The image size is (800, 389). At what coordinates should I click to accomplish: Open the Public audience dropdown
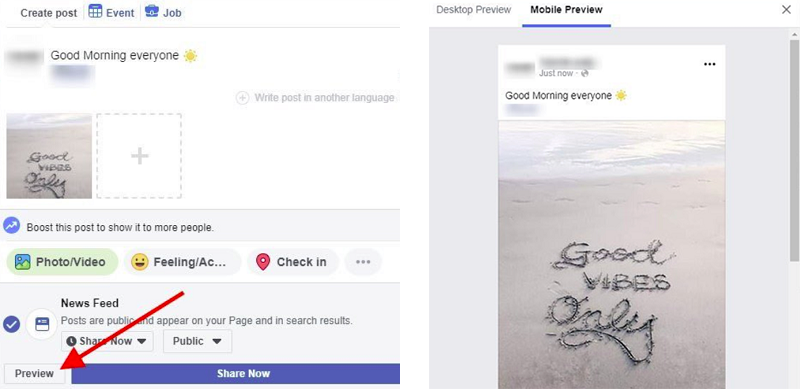197,341
